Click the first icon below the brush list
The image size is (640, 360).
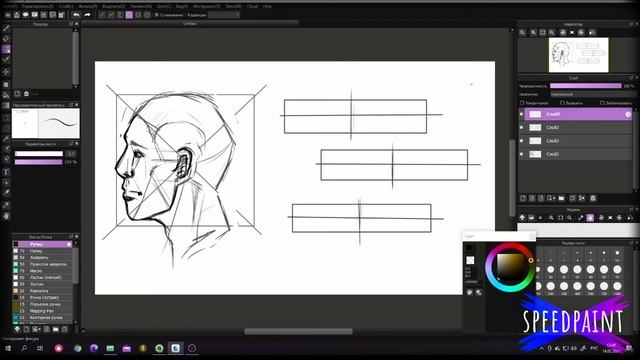(17, 329)
